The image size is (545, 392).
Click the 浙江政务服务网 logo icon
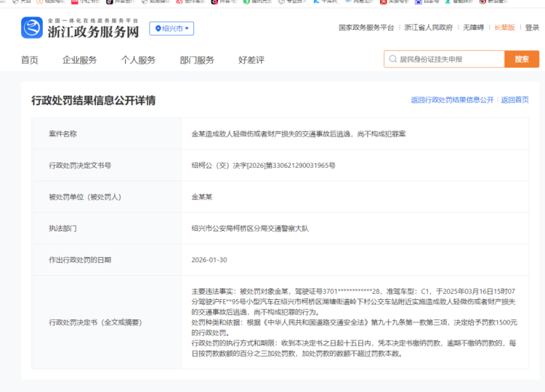pyautogui.click(x=31, y=28)
